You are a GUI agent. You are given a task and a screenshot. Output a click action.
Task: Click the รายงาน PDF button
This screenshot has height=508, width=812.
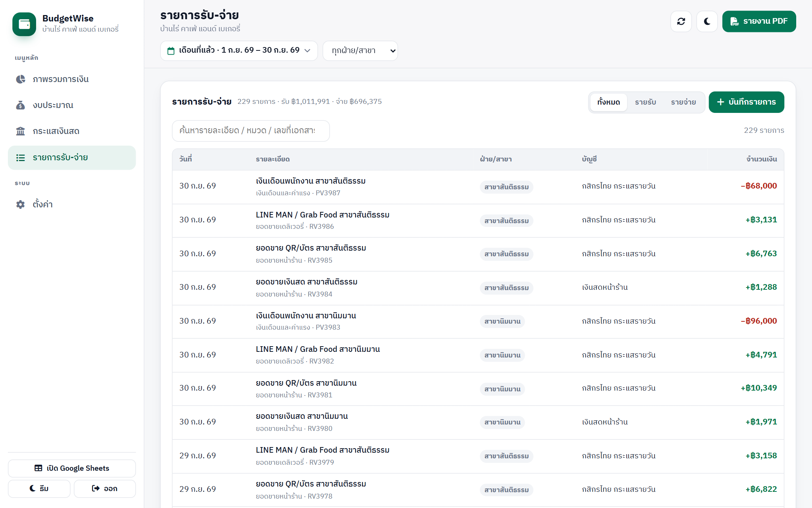click(x=759, y=21)
